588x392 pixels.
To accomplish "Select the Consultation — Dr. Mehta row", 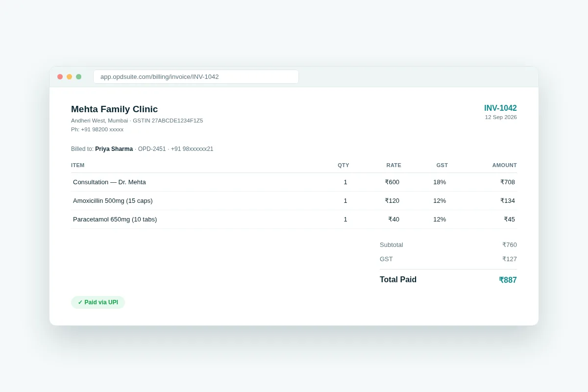I will point(294,182).
